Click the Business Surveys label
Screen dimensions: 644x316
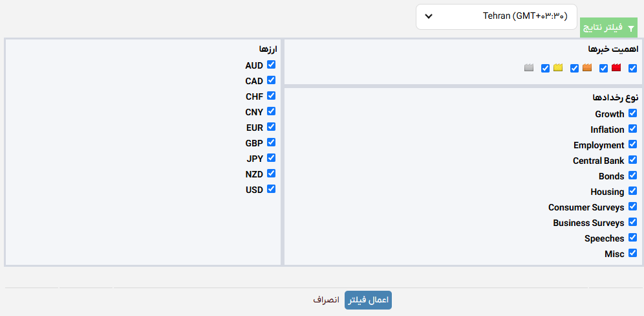click(x=588, y=223)
